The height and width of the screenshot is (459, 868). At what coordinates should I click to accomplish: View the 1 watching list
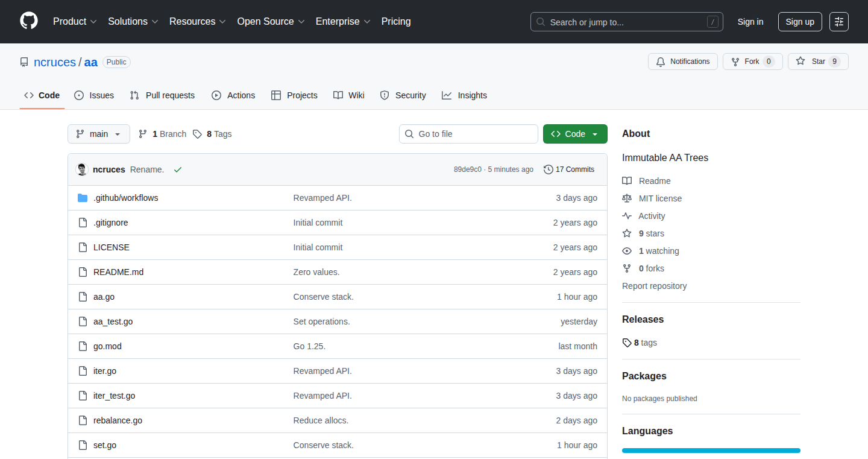(659, 251)
